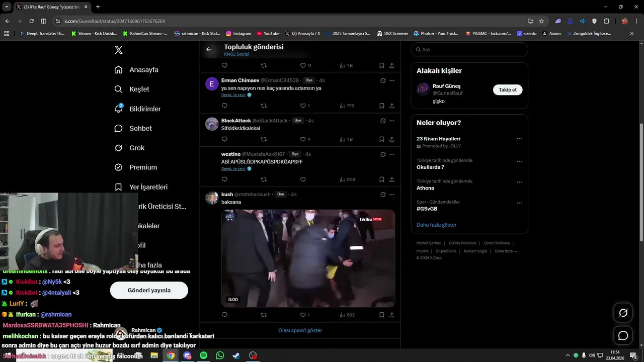Open more options for Okullarda 7 trend

point(519,161)
